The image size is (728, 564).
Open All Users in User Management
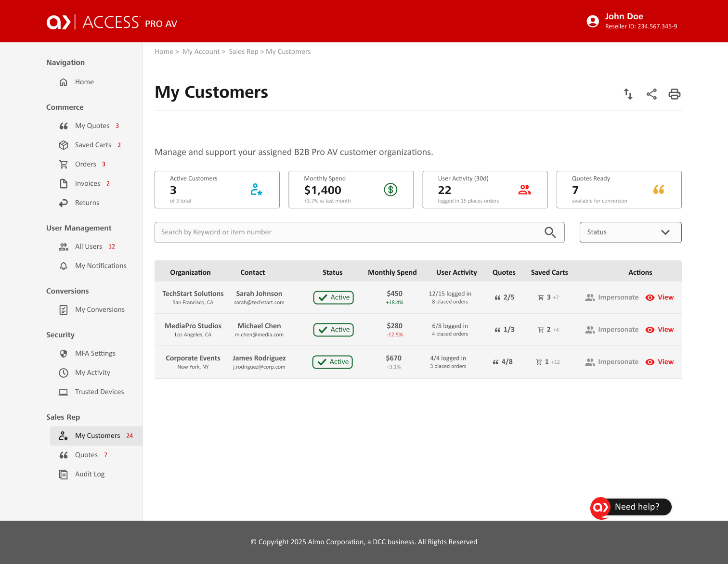point(89,247)
